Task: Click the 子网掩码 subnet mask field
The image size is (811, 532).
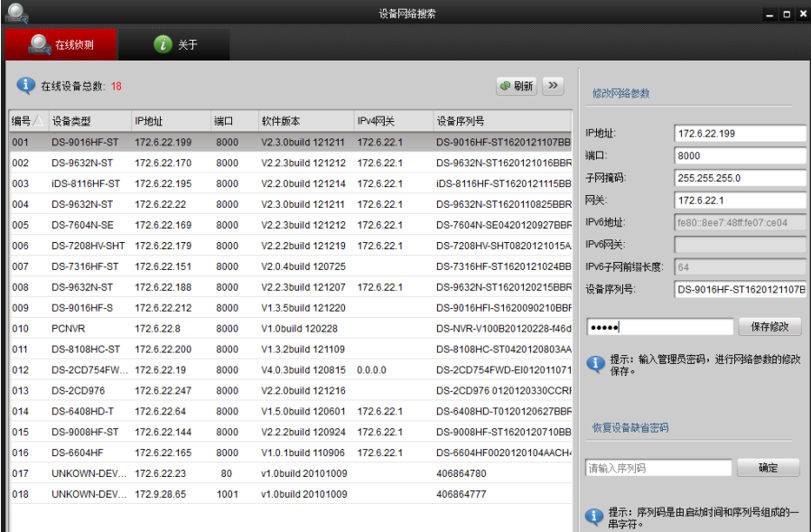Action: click(x=740, y=178)
